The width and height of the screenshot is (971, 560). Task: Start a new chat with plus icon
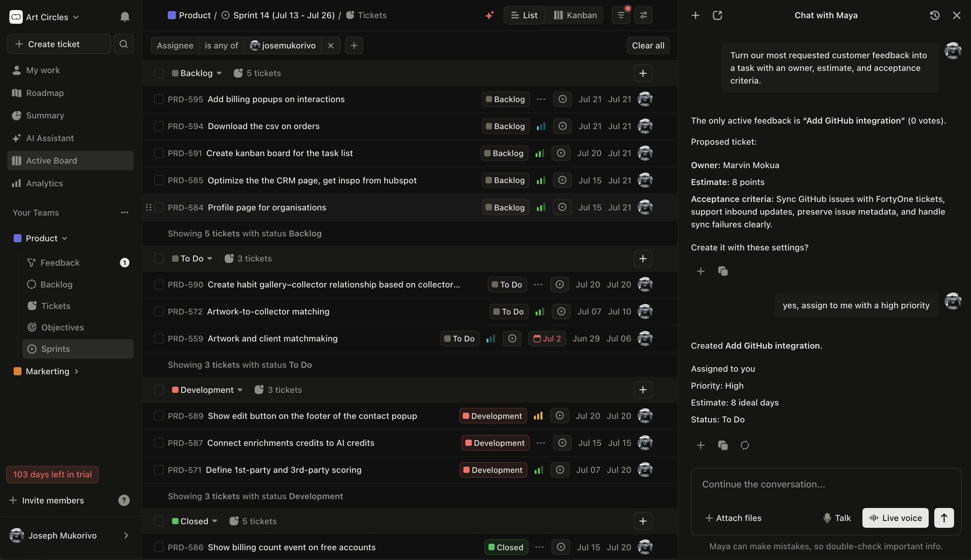click(695, 15)
